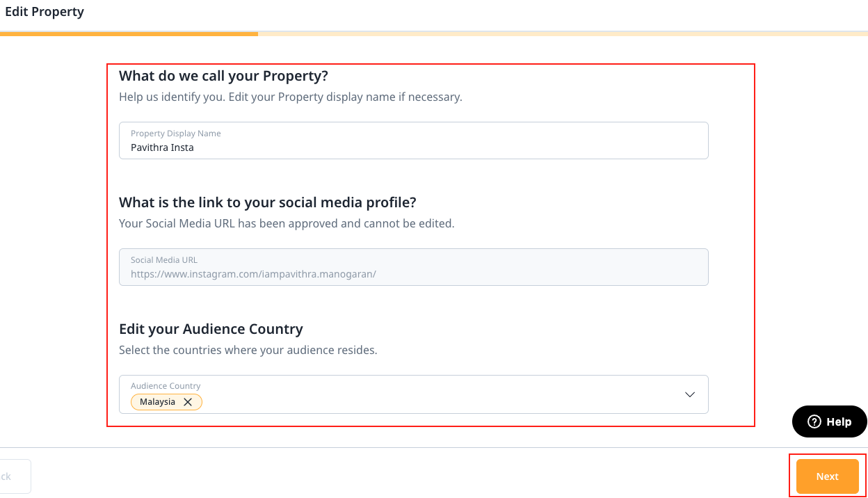This screenshot has width=868, height=498.
Task: Open the Help widget
Action: click(x=829, y=421)
